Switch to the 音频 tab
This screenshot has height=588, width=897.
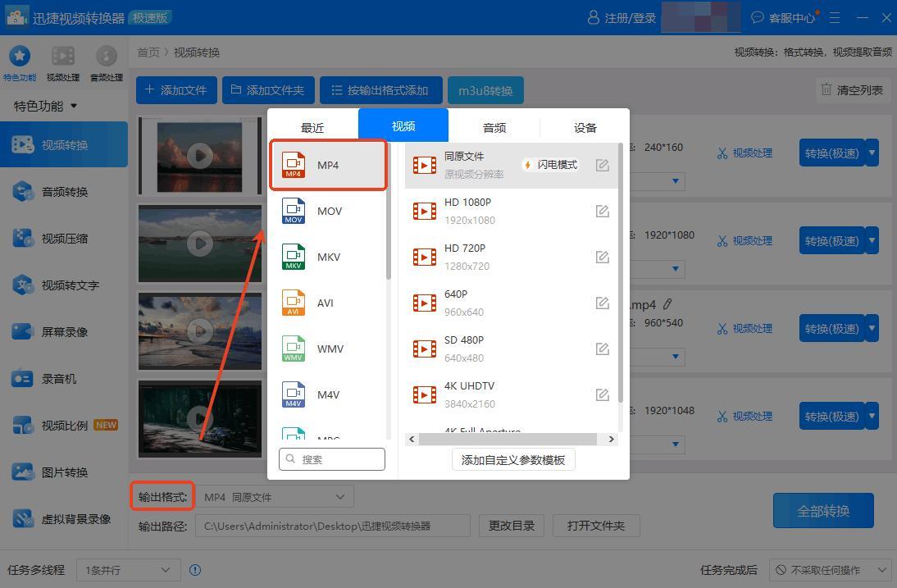[494, 128]
